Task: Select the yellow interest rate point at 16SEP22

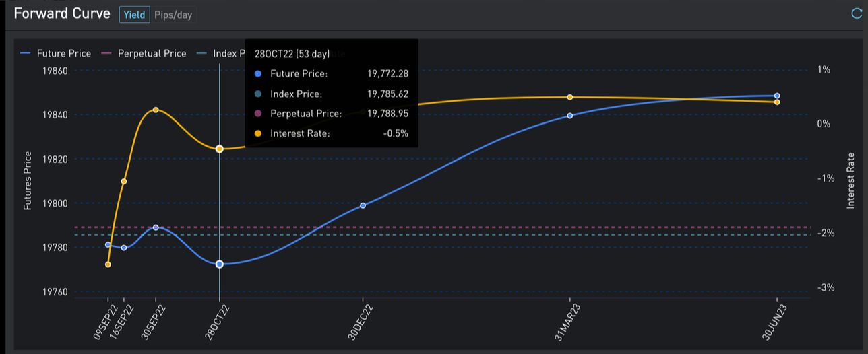Action: pos(124,181)
